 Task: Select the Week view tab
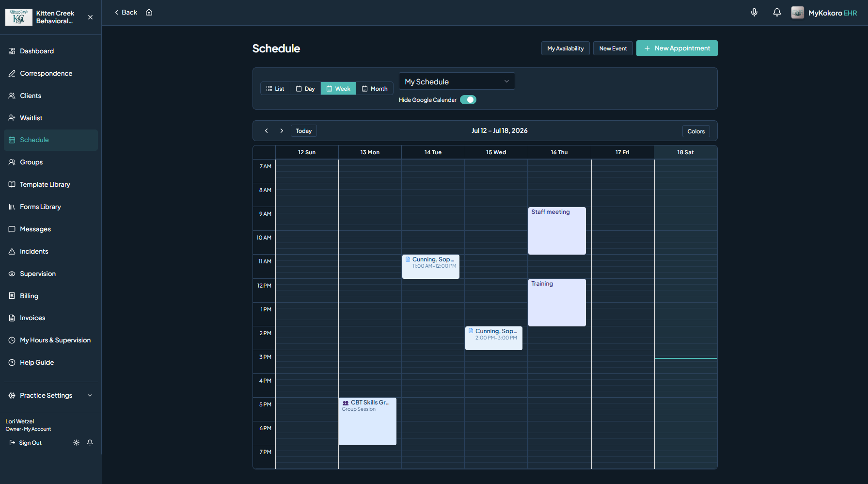[x=338, y=89]
